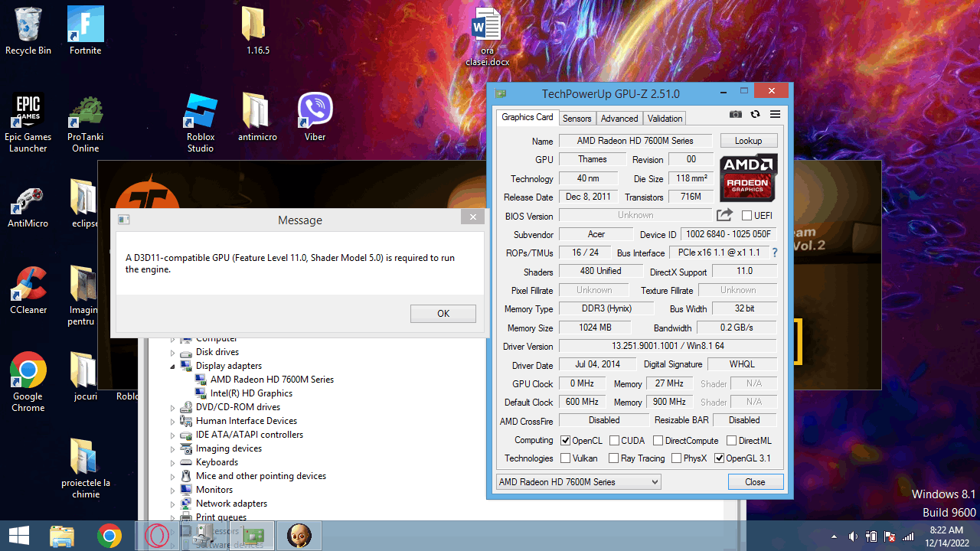980x551 pixels.
Task: Select the AntiMicro gamepad shortcut icon
Action: [28, 207]
